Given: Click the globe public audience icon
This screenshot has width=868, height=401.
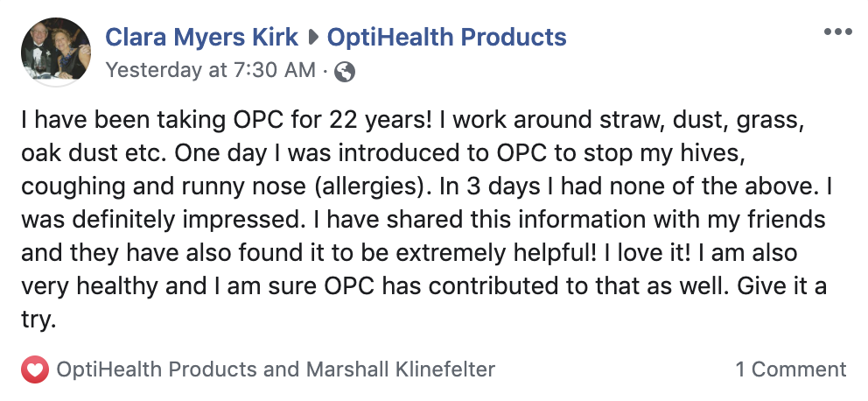Looking at the screenshot, I should pos(345,72).
